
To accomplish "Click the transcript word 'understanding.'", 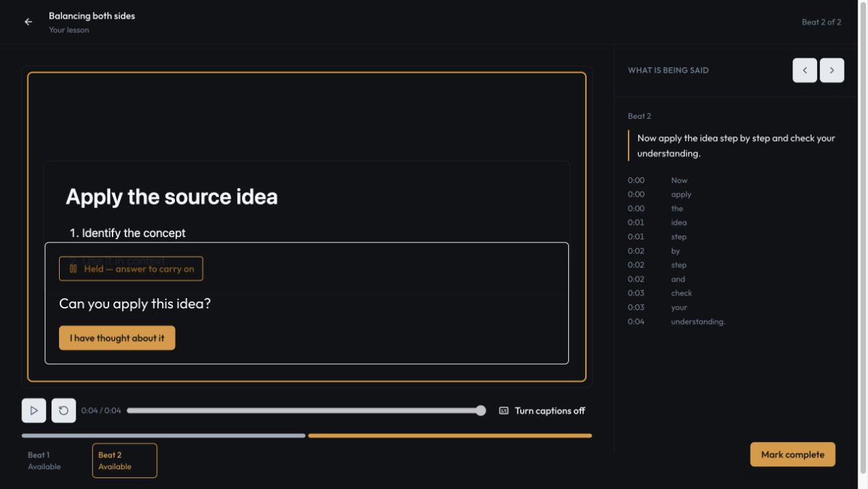I will [x=698, y=321].
